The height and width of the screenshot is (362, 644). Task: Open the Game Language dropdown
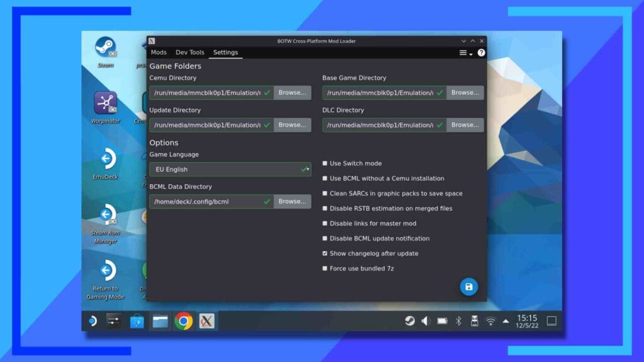(230, 170)
